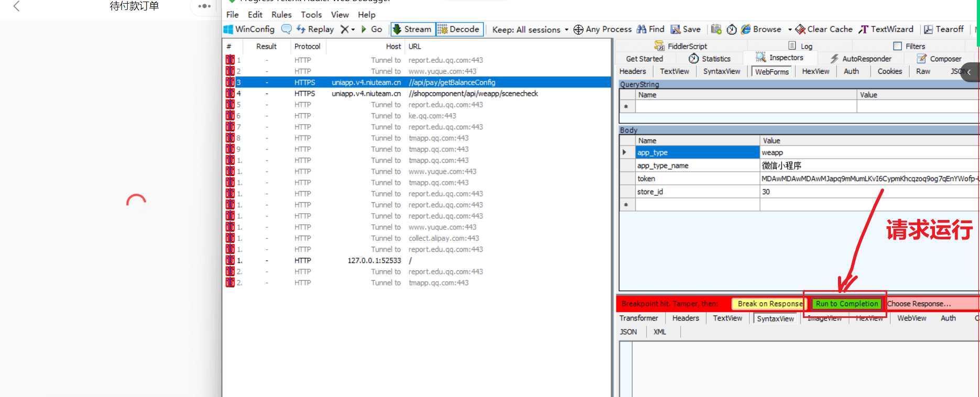Click the URL column header
This screenshot has height=397, width=980.
tap(415, 46)
